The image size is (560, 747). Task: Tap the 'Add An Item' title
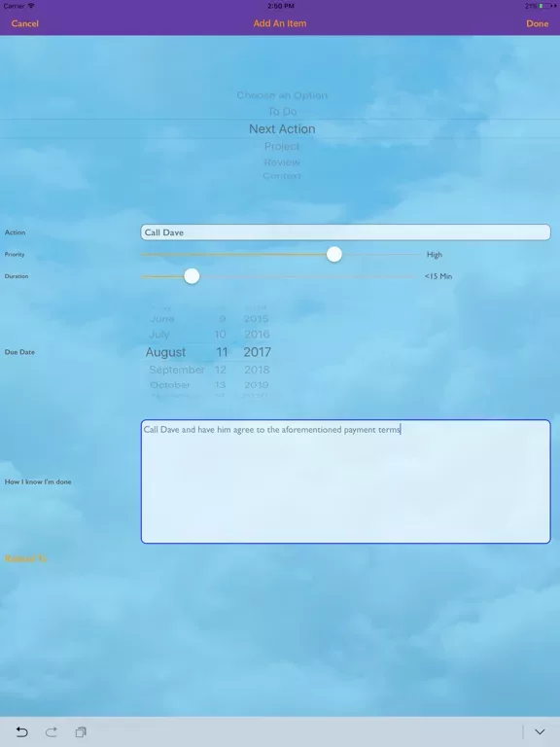tap(280, 23)
